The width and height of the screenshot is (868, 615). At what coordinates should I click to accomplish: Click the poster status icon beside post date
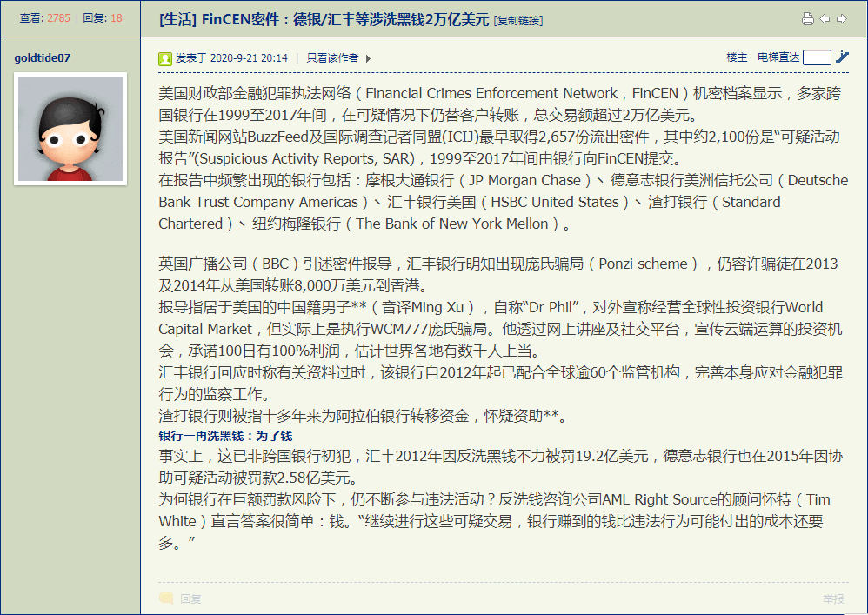164,58
